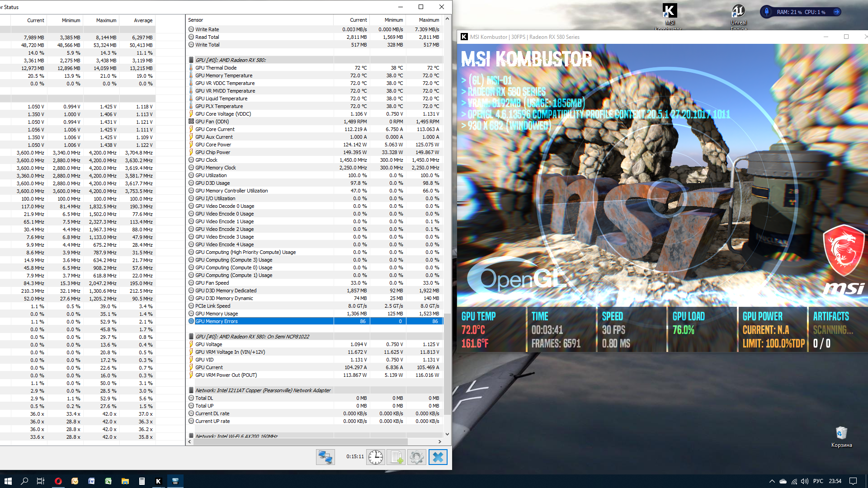
Task: Open Calculator from the taskbar
Action: pos(142,481)
